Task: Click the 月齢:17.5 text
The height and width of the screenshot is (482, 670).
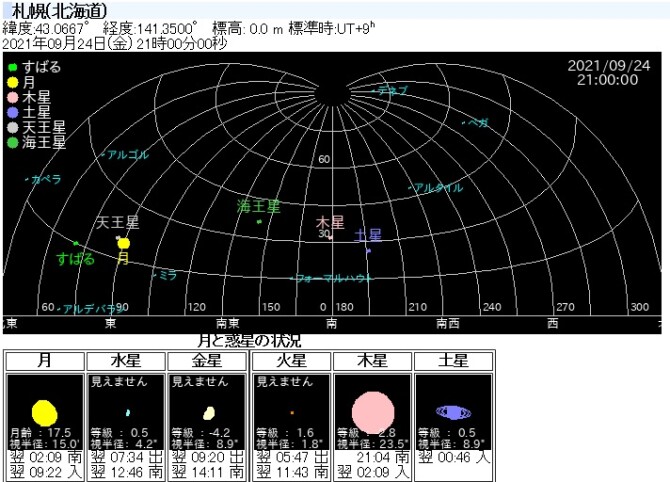Action: coord(40,432)
